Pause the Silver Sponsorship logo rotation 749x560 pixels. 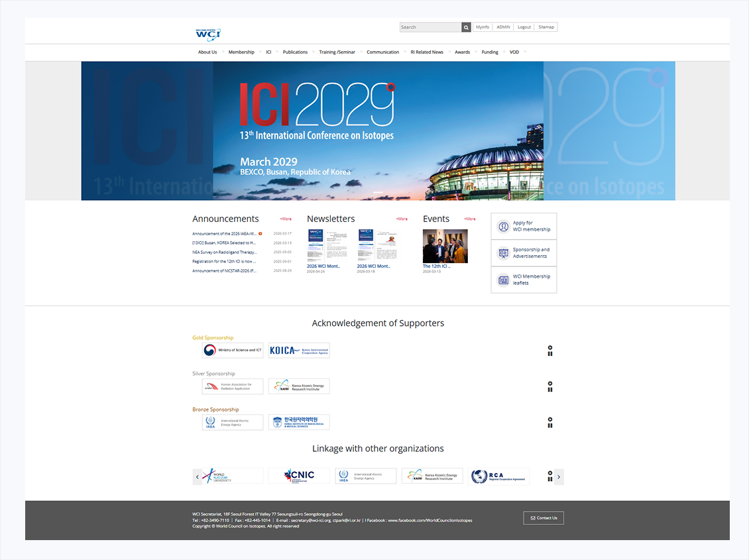[549, 387]
